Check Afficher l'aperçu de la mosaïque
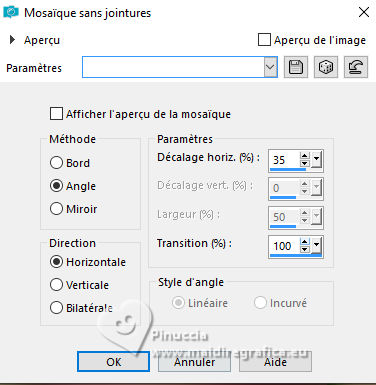This screenshot has height=385, width=376. [x=56, y=114]
